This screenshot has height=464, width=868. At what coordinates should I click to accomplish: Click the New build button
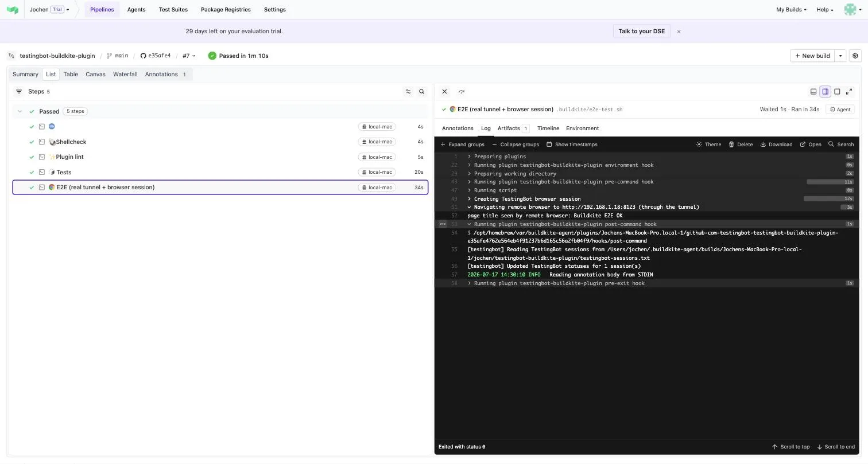pos(812,56)
